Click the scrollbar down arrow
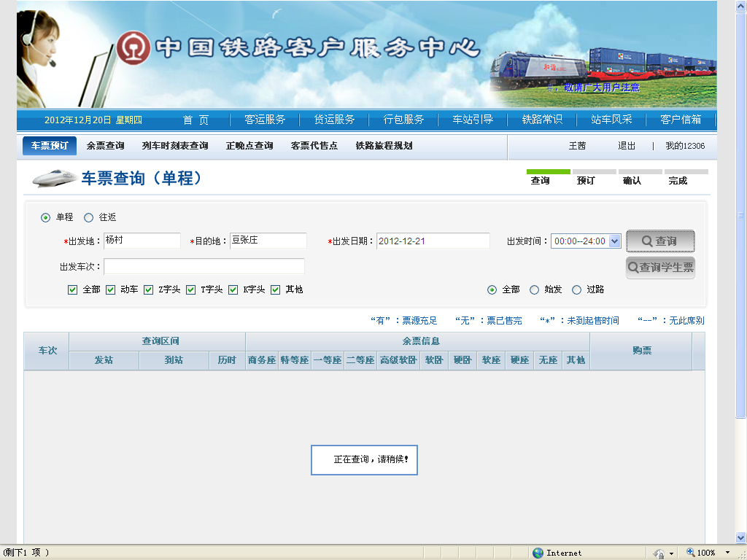The width and height of the screenshot is (747, 560). click(x=741, y=537)
